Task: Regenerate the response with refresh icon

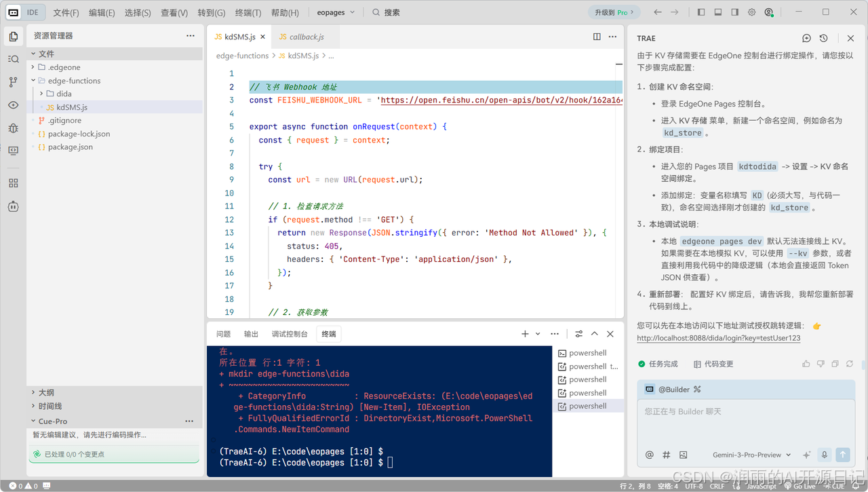Action: point(850,364)
